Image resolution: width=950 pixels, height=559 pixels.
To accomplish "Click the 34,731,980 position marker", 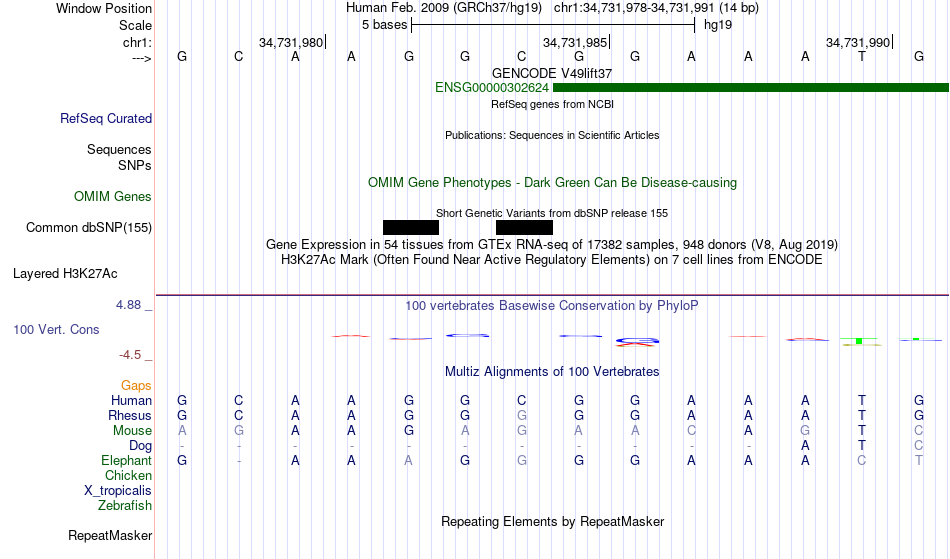I will (291, 42).
